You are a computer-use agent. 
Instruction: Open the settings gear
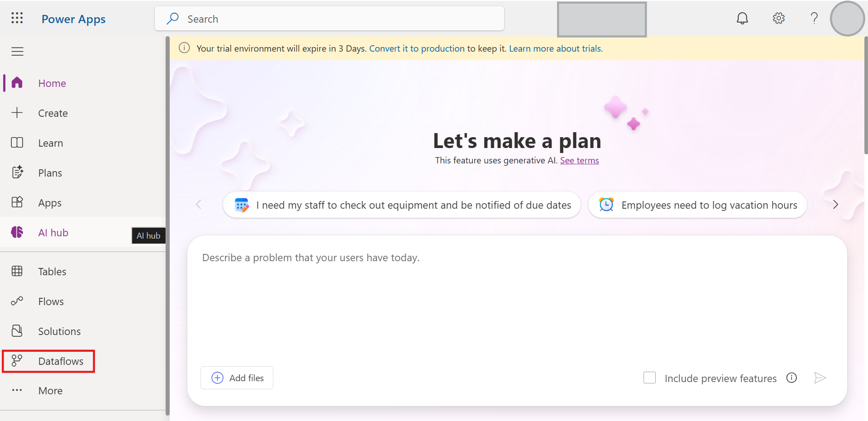point(778,18)
